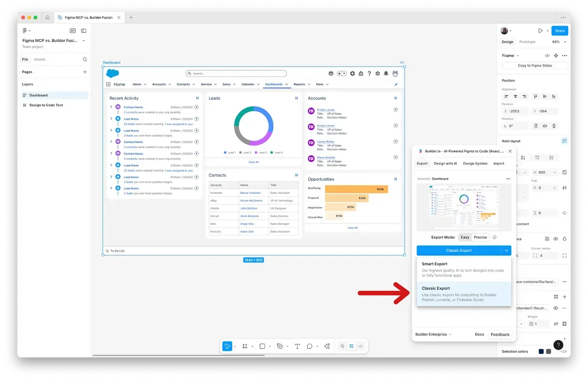Close the Builder.io plugin window
This screenshot has height=380, width=588.
tap(510, 151)
